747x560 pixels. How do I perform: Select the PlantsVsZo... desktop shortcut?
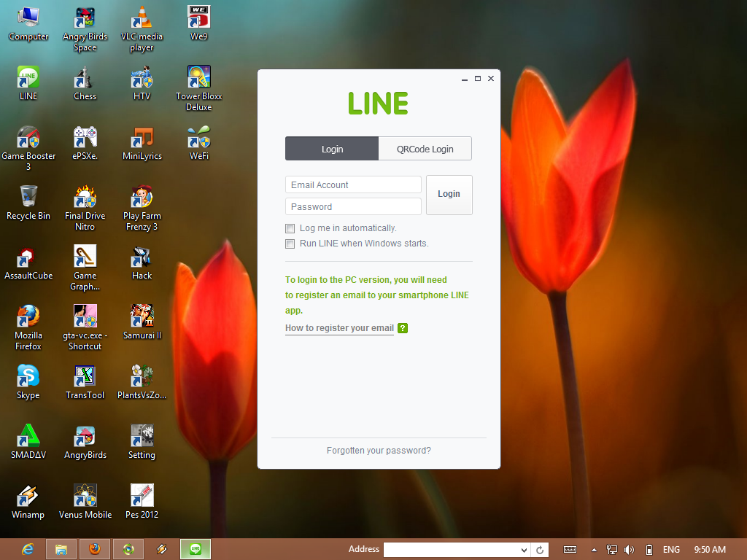click(142, 382)
